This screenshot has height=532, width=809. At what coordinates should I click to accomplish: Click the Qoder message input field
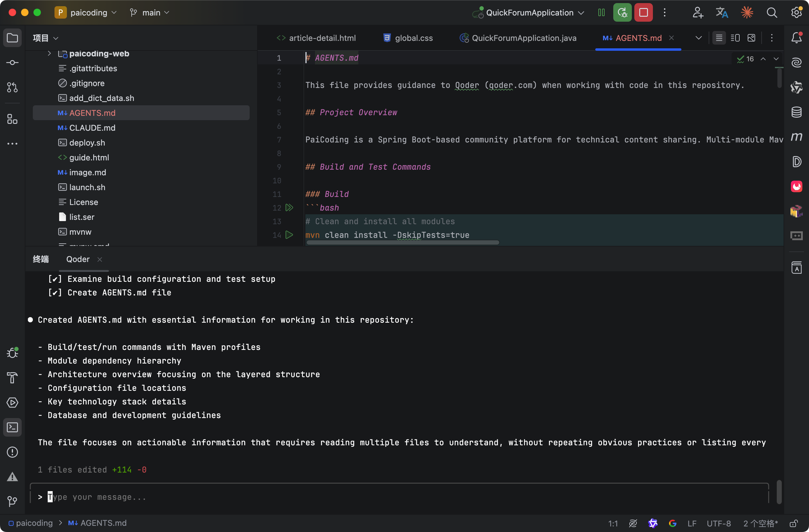[340, 497]
